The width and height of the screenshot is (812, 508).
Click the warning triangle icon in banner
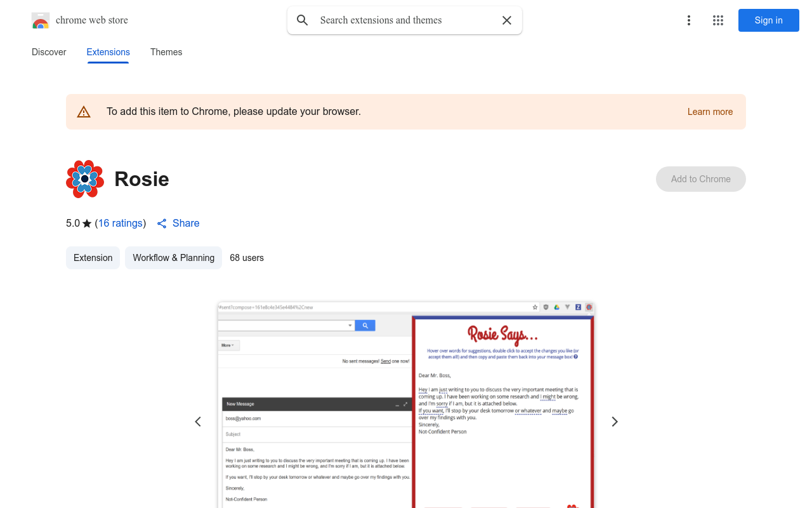click(x=84, y=112)
